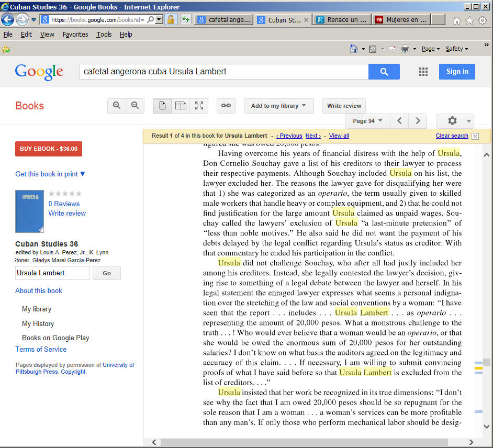This screenshot has height=448, width=493.
Task: Click the blue Google search button
Action: tap(384, 72)
